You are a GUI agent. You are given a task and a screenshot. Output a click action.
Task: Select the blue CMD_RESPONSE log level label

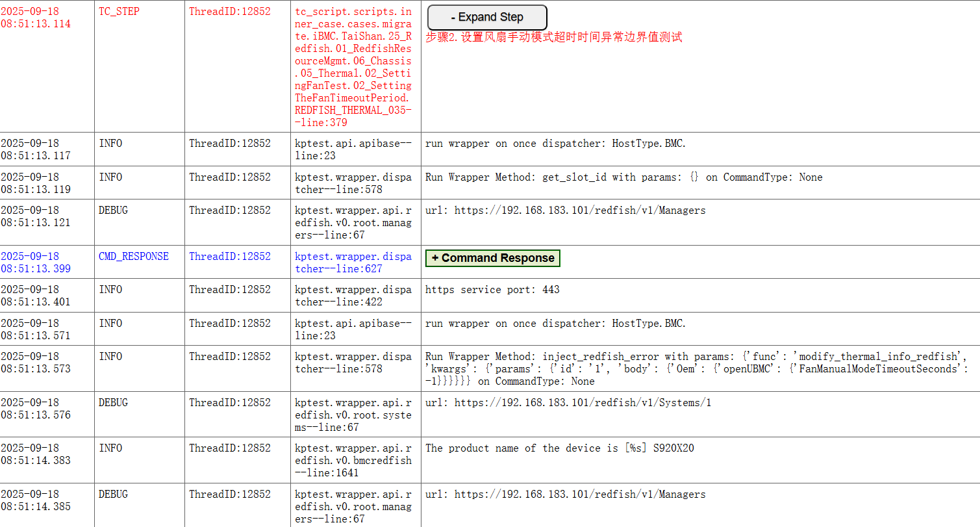[x=133, y=256]
